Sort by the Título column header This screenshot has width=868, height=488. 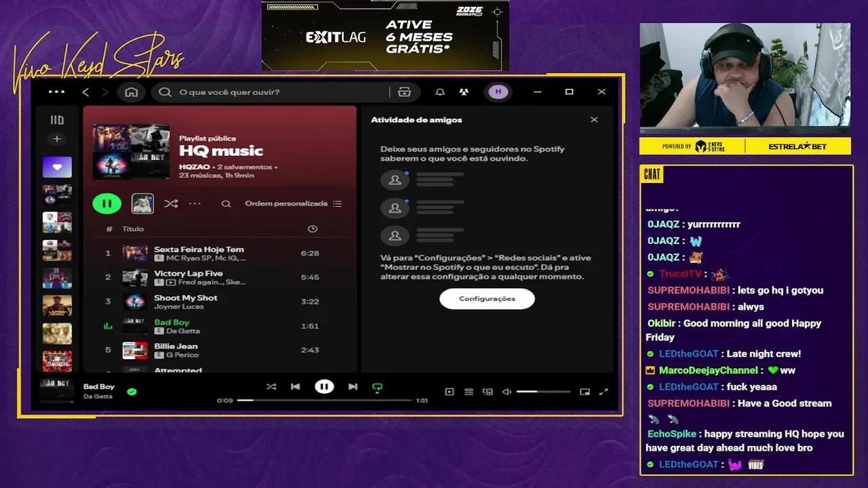(x=133, y=229)
